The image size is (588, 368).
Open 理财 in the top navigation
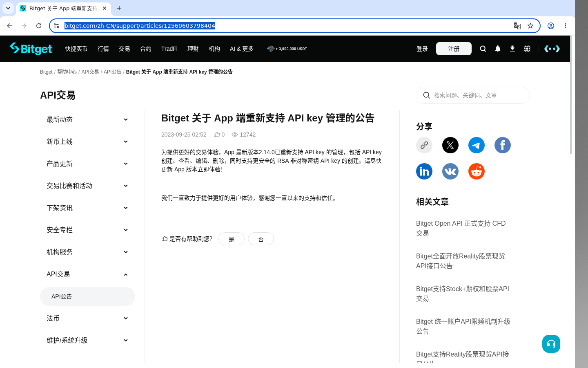coord(193,49)
